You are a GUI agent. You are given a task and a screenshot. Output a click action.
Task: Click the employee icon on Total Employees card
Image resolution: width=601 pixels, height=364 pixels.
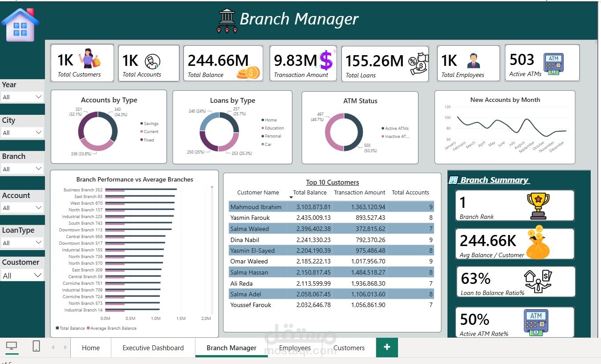click(474, 61)
